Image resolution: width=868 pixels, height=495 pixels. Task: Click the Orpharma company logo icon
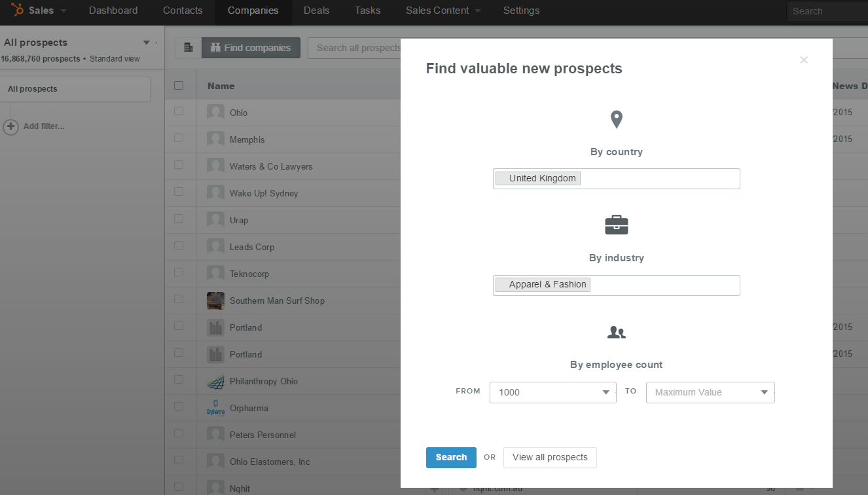[215, 409]
